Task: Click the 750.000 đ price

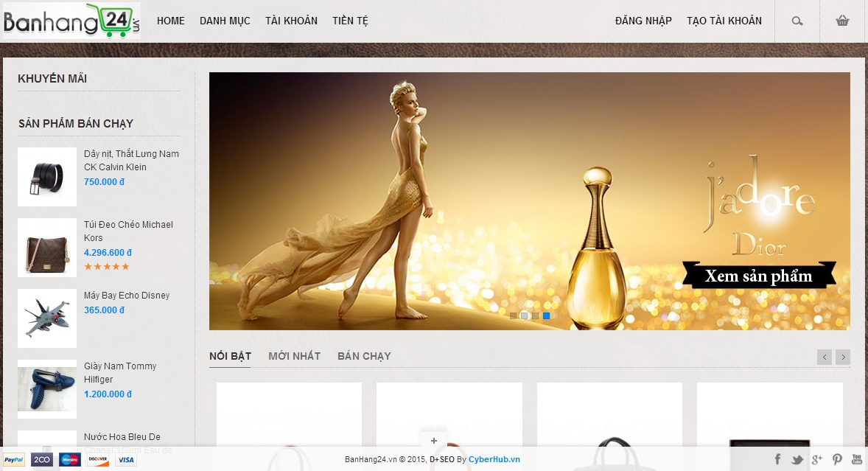Action: coord(104,181)
